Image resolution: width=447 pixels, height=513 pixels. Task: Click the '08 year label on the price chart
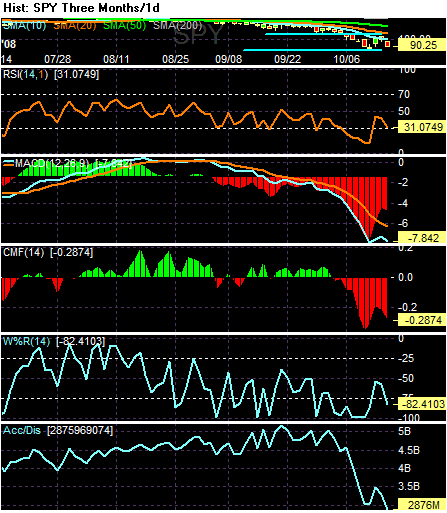tap(9, 44)
